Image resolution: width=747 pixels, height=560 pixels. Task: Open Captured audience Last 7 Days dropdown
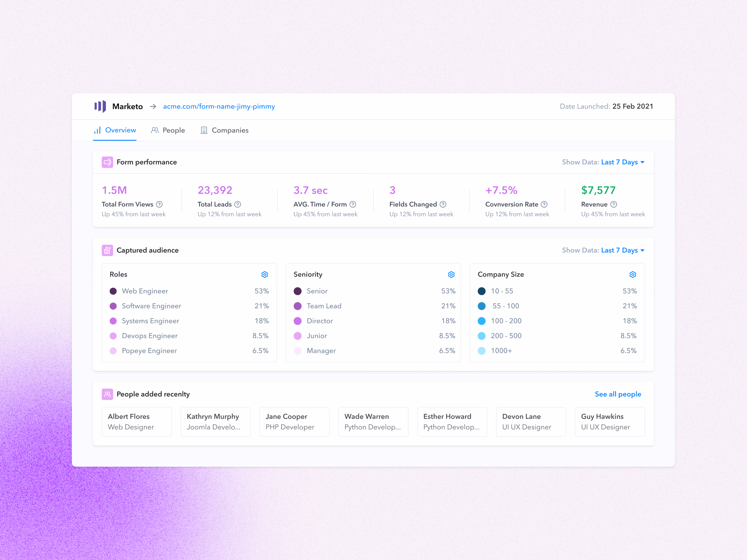623,250
